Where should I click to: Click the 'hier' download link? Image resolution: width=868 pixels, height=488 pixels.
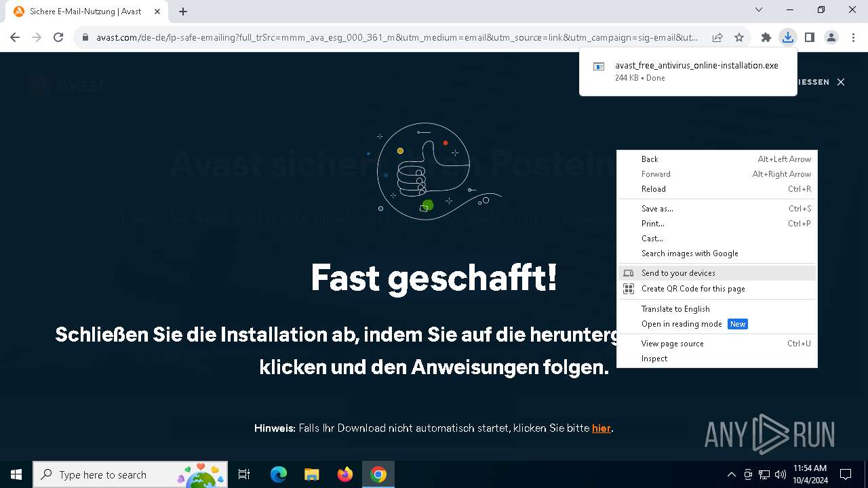pyautogui.click(x=601, y=428)
